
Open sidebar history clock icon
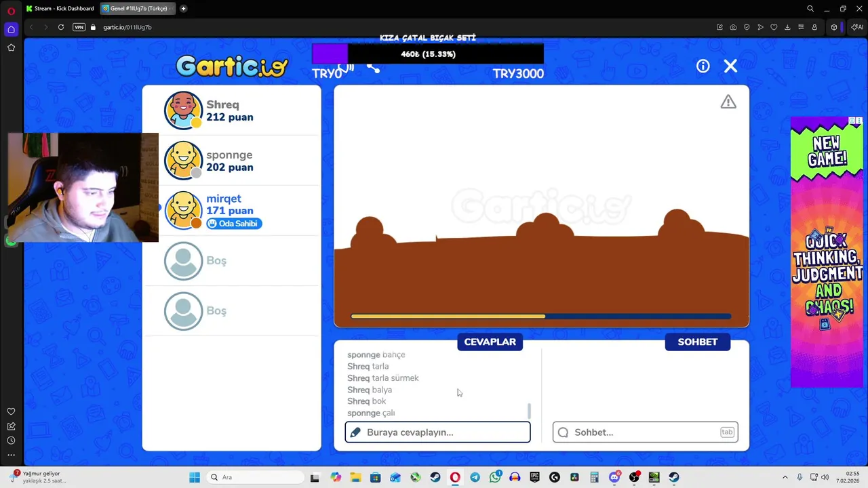[x=11, y=441]
